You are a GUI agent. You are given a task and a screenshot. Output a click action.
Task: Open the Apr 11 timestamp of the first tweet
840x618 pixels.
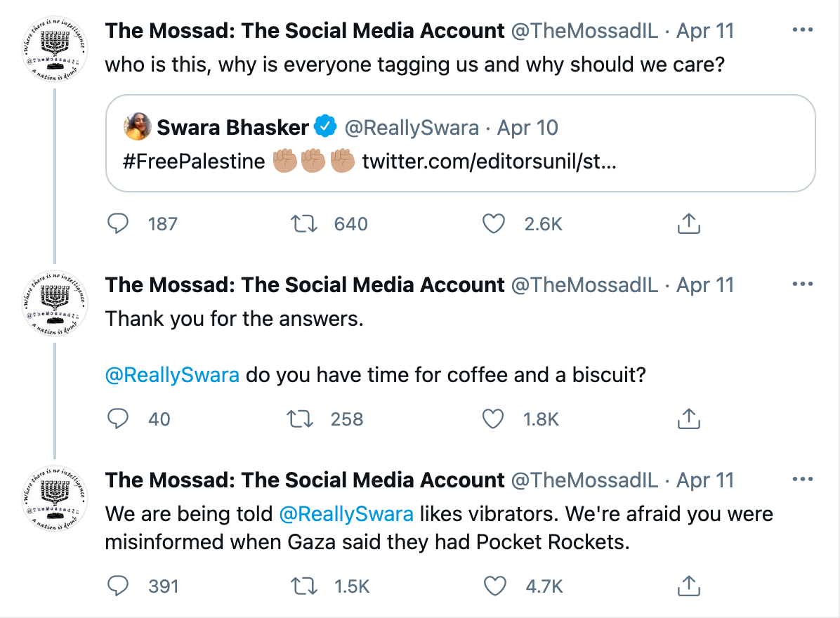704,30
